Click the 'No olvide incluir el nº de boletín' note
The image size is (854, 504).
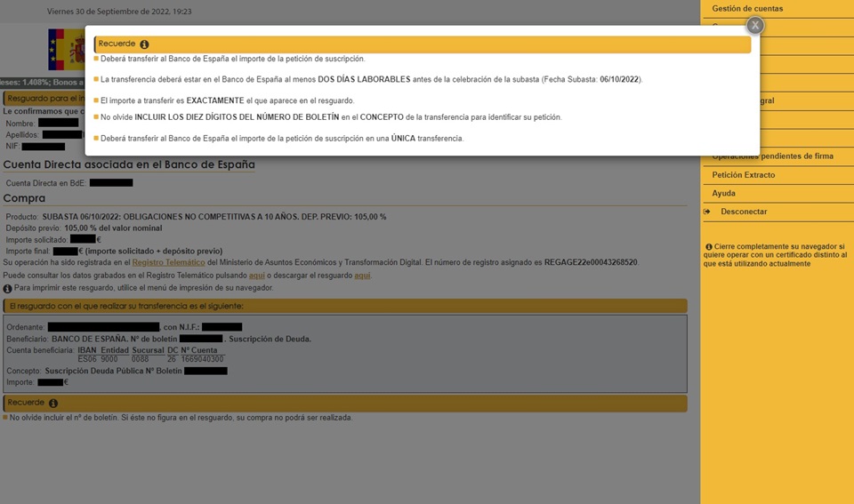coord(181,418)
